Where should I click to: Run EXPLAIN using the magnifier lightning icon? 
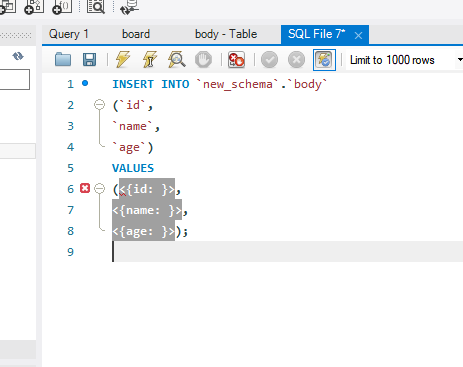[x=177, y=60]
